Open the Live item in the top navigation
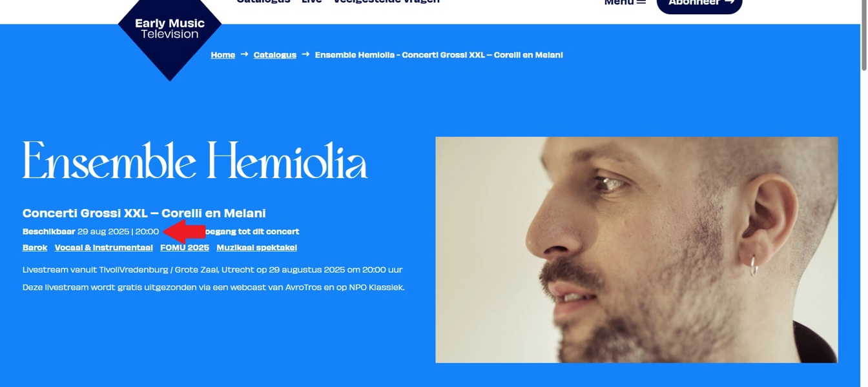This screenshot has height=387, width=868. [x=312, y=2]
